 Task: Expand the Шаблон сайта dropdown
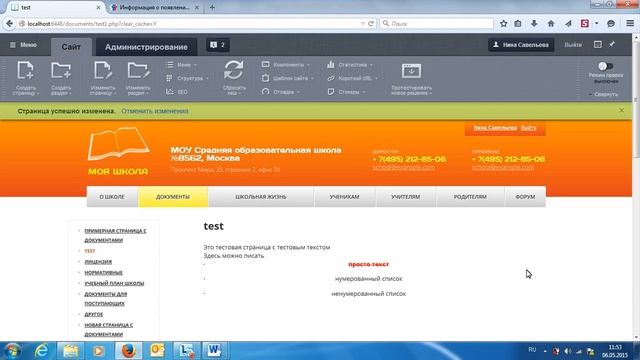tap(288, 78)
